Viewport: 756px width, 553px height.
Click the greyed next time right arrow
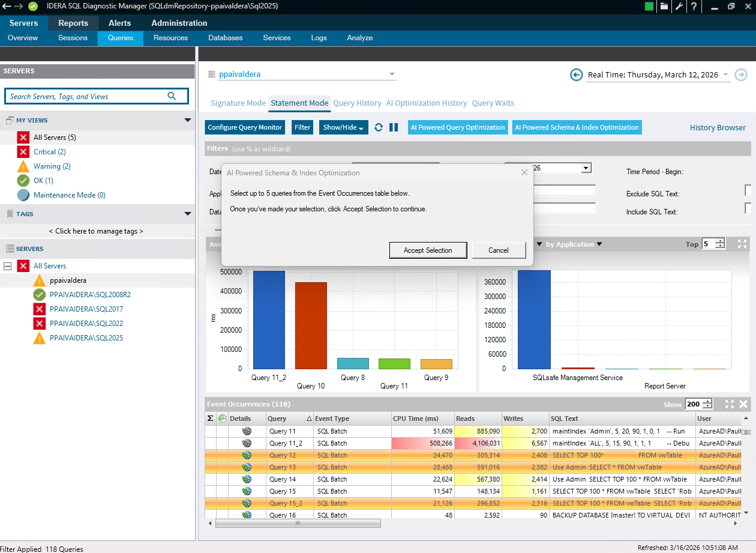click(741, 75)
